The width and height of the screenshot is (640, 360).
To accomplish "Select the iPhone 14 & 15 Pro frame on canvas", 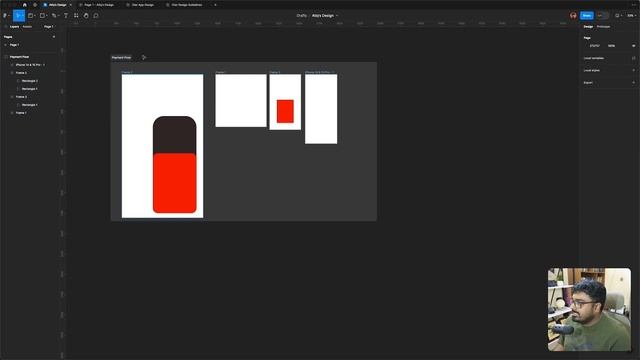I will (321, 109).
